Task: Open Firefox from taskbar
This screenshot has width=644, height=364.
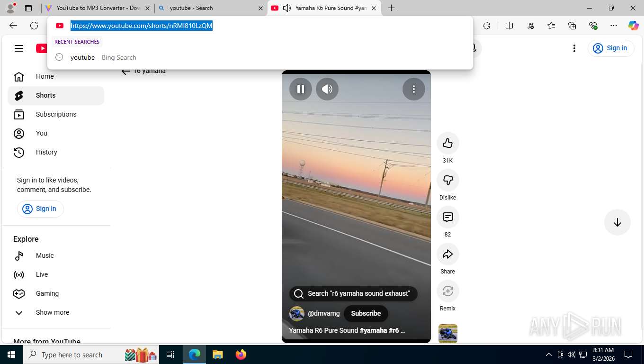Action: (x=241, y=355)
